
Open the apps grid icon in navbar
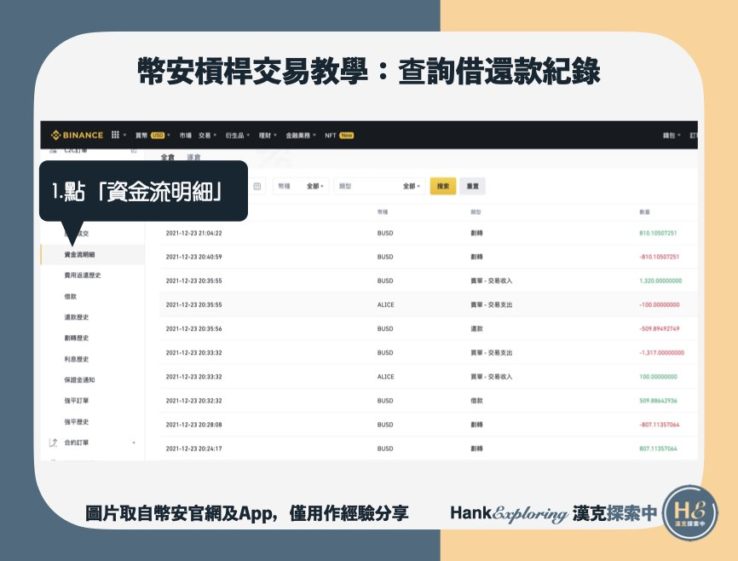[115, 135]
